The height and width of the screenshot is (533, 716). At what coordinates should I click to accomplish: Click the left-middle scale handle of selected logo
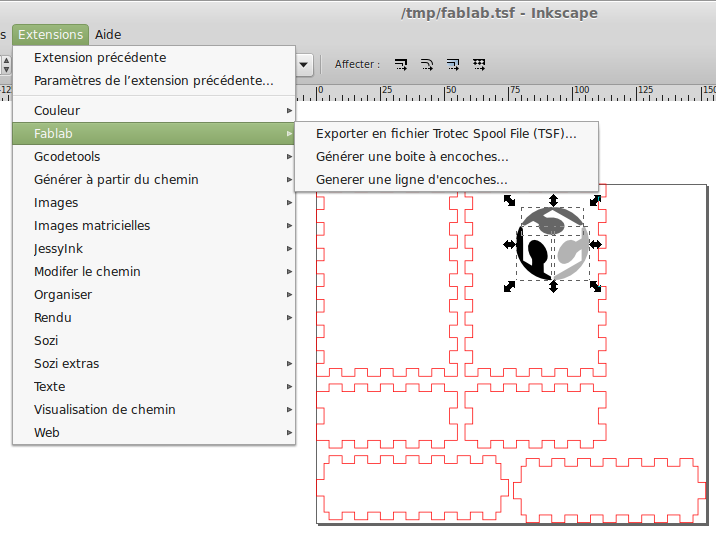(510, 244)
